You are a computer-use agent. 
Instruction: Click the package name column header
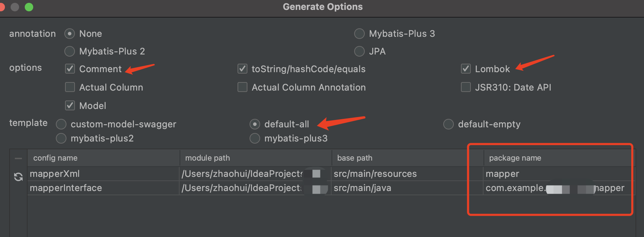click(515, 158)
